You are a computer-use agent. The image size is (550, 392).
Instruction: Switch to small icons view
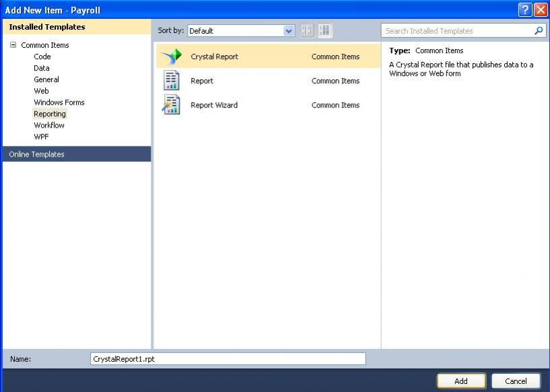pos(307,30)
